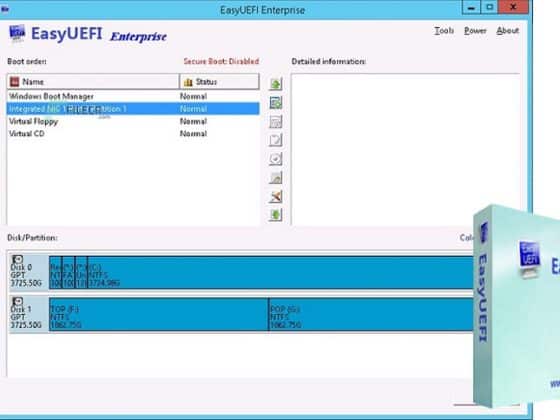This screenshot has width=560, height=420.
Task: Select the third small partition on Disk 0
Action: click(81, 272)
